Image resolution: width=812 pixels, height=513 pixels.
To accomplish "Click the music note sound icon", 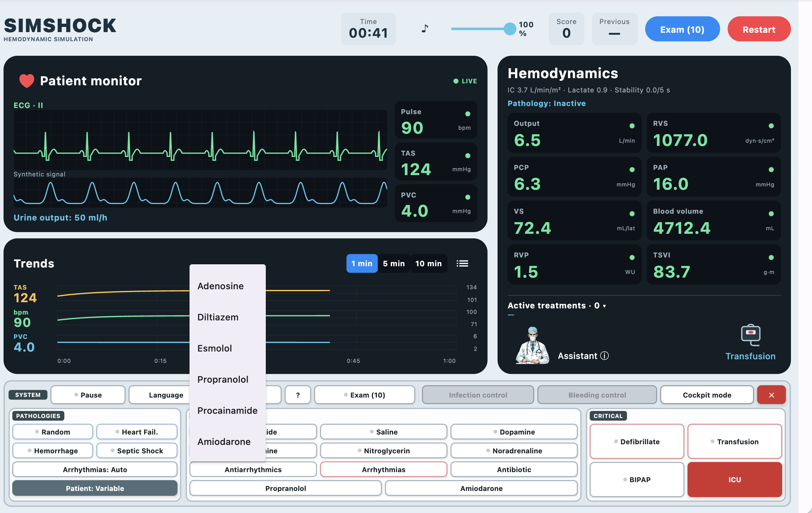I will click(425, 29).
